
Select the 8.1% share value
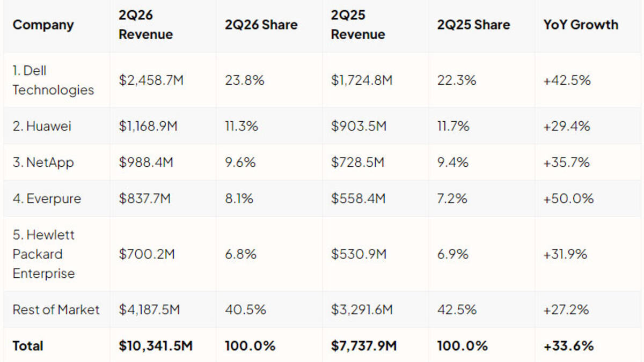pos(239,198)
